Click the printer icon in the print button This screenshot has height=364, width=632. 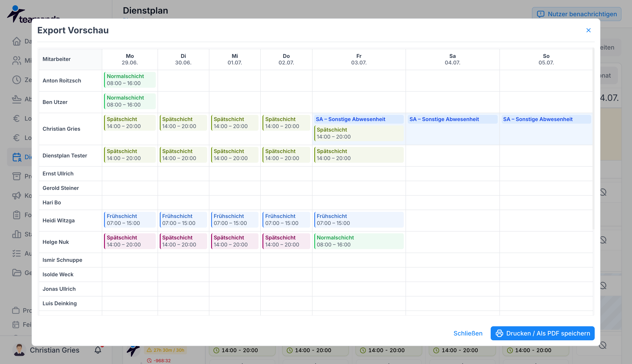click(499, 333)
